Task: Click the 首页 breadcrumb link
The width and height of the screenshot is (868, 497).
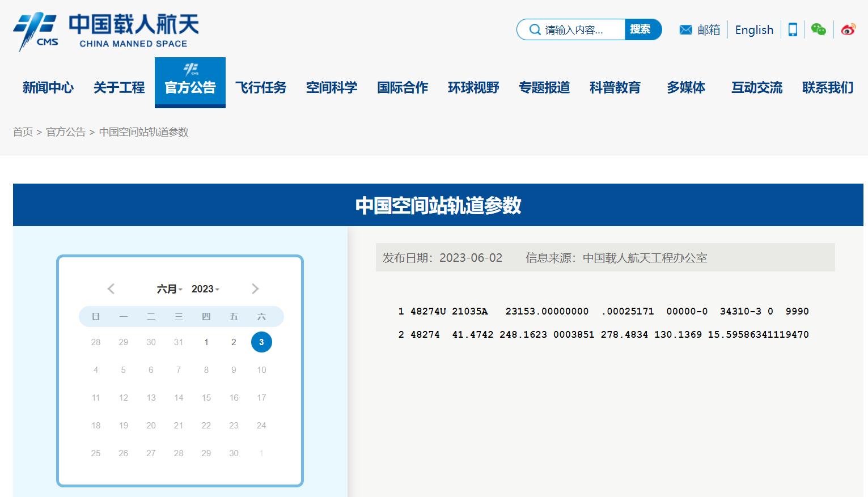Action: click(22, 132)
